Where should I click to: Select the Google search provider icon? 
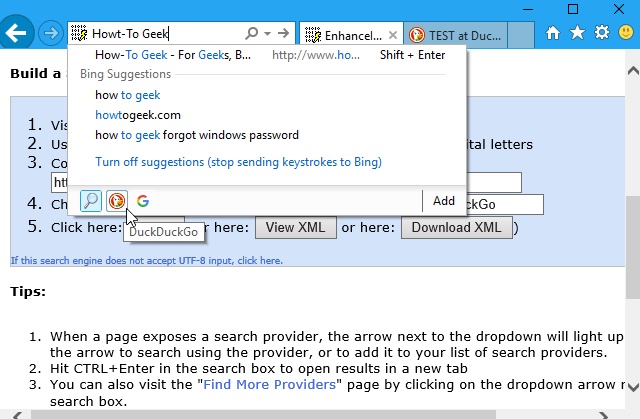(x=143, y=201)
